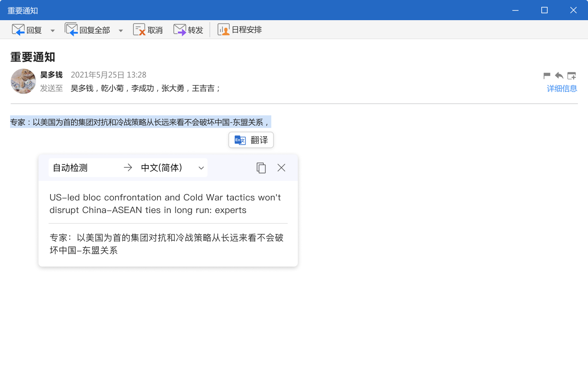Maximize the 重要通知 window

tap(544, 10)
